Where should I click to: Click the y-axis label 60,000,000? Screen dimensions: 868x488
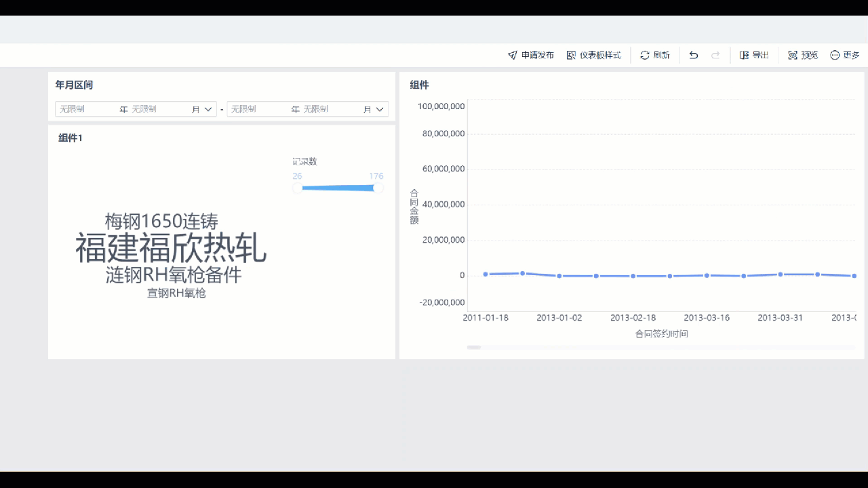tap(443, 169)
